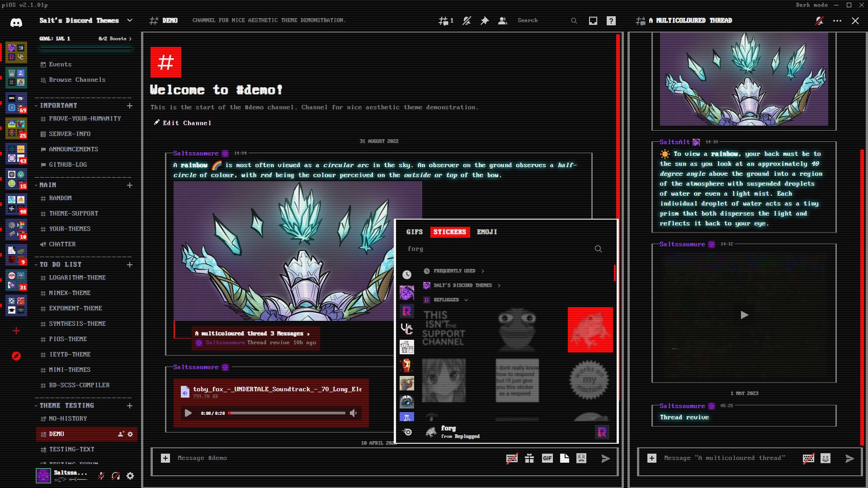
Task: Click the gift icon in message bar
Action: coord(529,459)
